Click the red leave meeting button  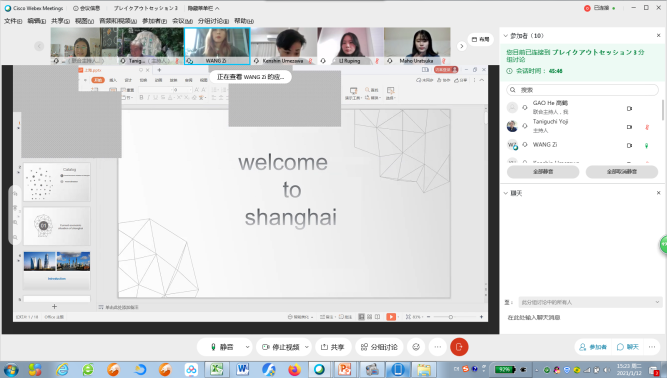pyautogui.click(x=459, y=347)
